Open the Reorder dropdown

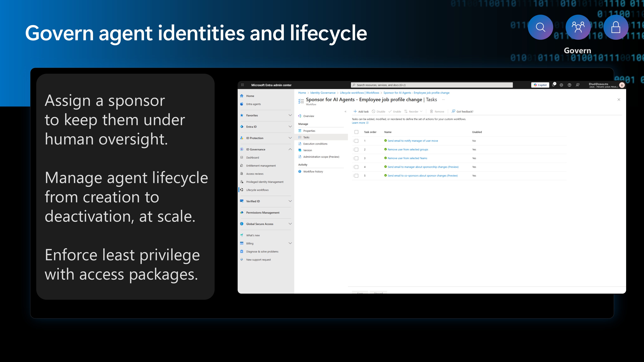[413, 111]
